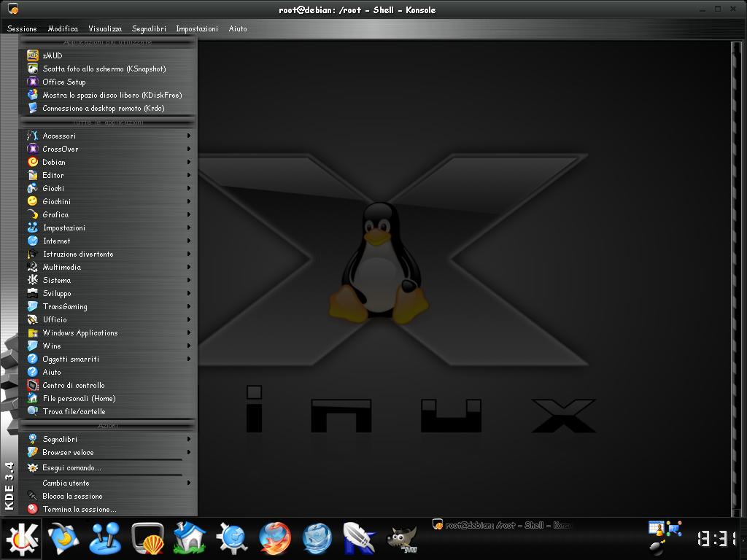Open the Impostazioni entry in K menu
Viewport: 747px width, 560px height.
coord(108,227)
